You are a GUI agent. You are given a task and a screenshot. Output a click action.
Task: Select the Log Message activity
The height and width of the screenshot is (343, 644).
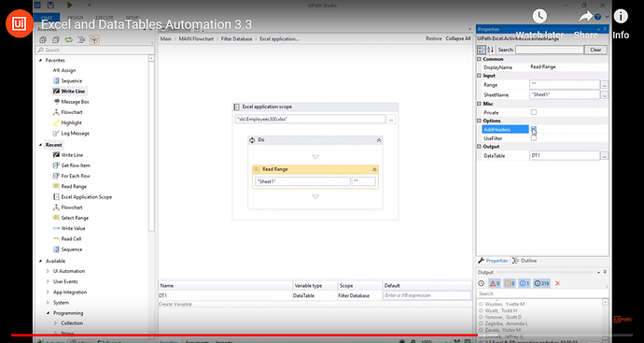point(71,134)
